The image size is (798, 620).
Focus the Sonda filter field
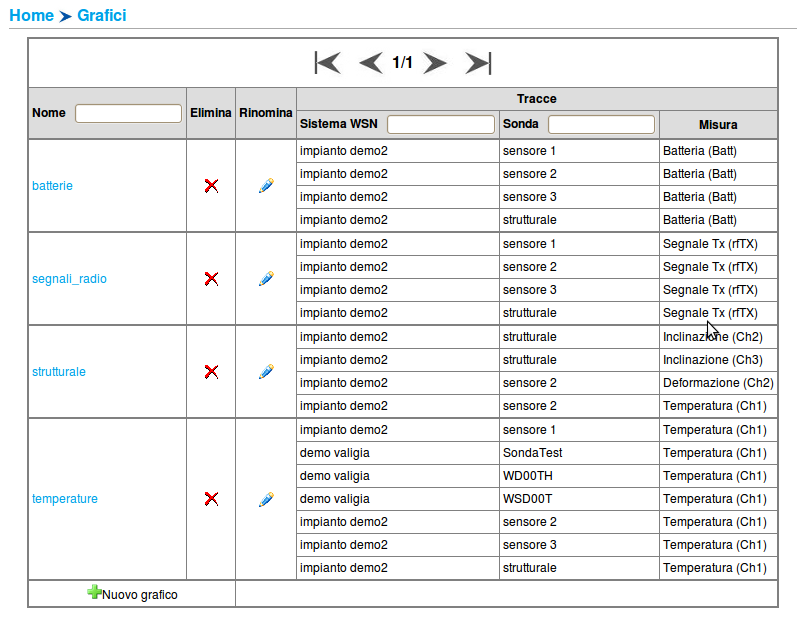point(602,124)
